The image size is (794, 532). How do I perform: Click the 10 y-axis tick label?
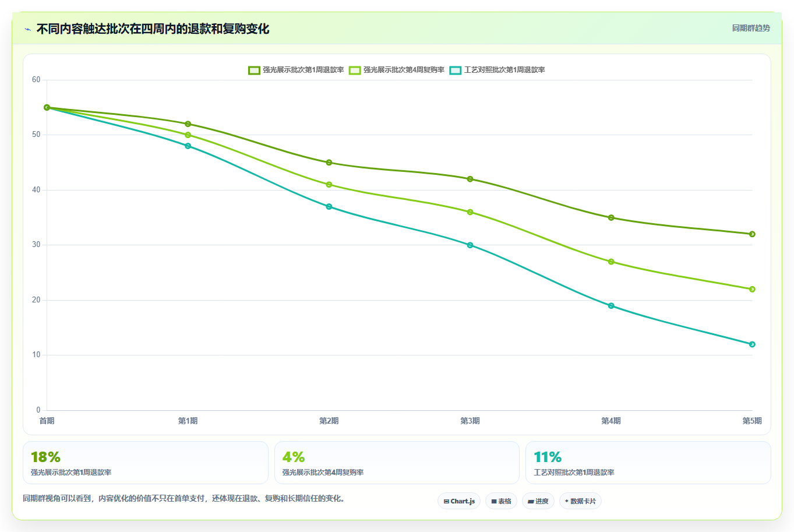pos(36,355)
